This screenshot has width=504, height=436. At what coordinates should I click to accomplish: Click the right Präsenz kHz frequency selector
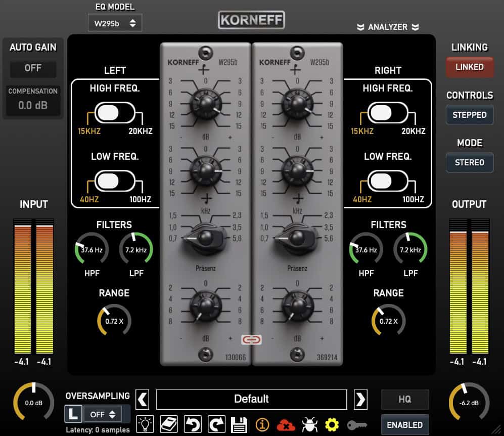[x=297, y=239]
